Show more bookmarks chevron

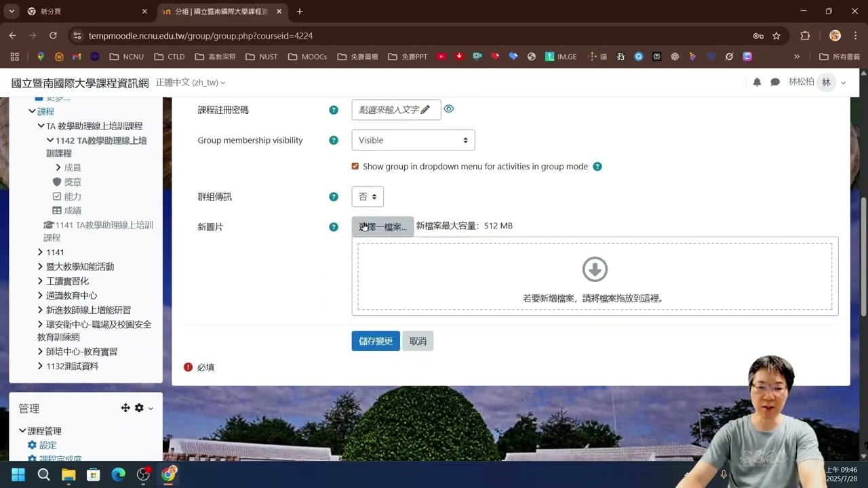coord(797,57)
